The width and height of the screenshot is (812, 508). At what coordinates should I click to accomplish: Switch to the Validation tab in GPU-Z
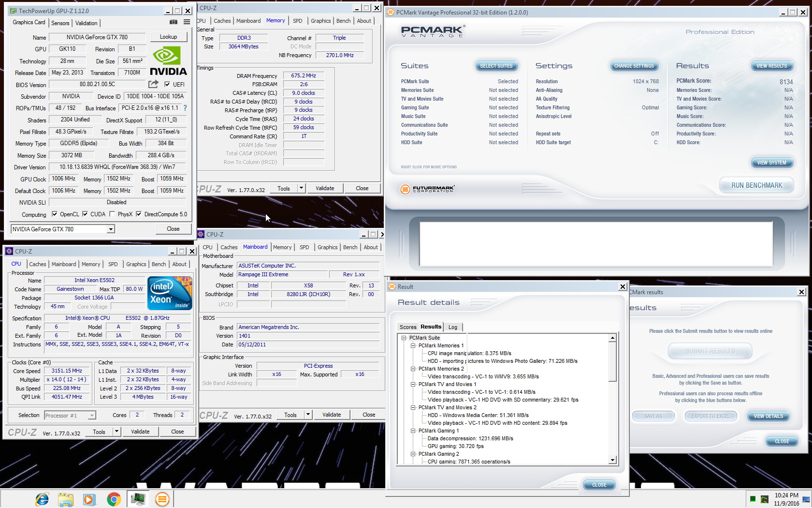point(87,23)
